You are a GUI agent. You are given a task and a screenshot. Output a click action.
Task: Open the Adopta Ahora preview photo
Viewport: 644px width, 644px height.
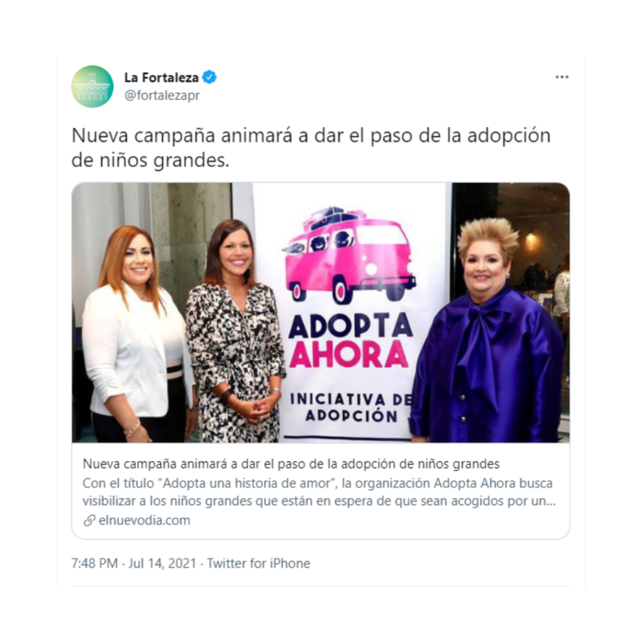[321, 313]
